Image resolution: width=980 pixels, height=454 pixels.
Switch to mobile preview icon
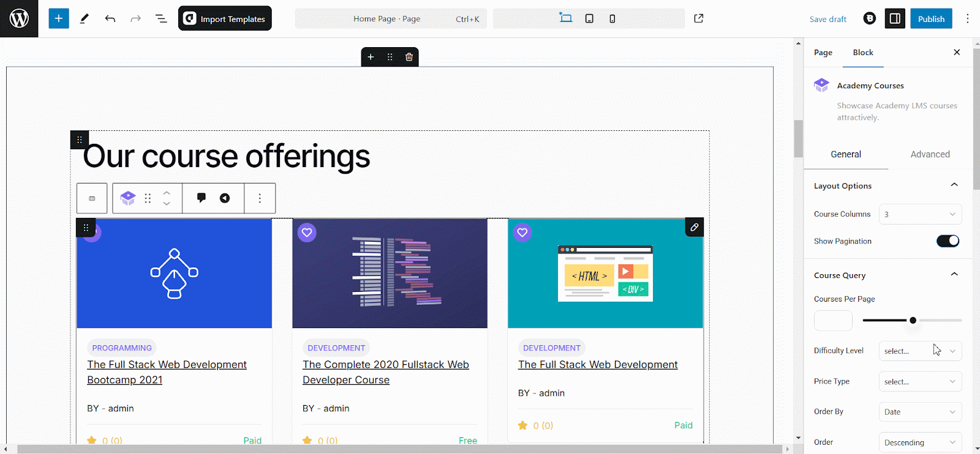tap(612, 18)
